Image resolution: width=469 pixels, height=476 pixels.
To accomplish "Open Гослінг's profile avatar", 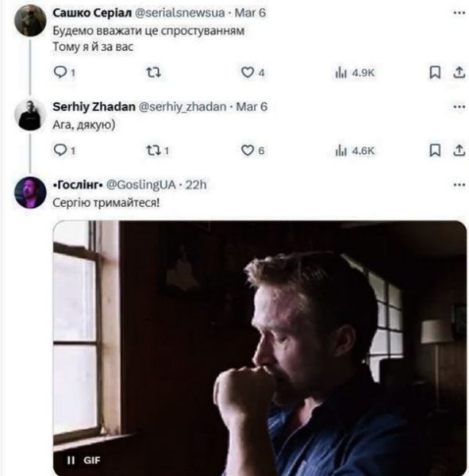I will click(30, 193).
